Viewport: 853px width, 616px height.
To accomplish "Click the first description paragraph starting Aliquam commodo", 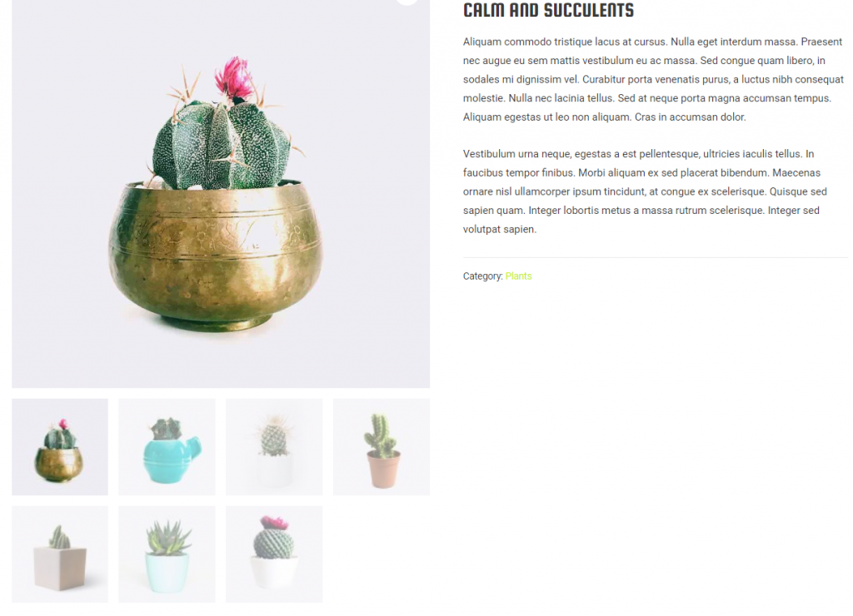I will pos(653,79).
